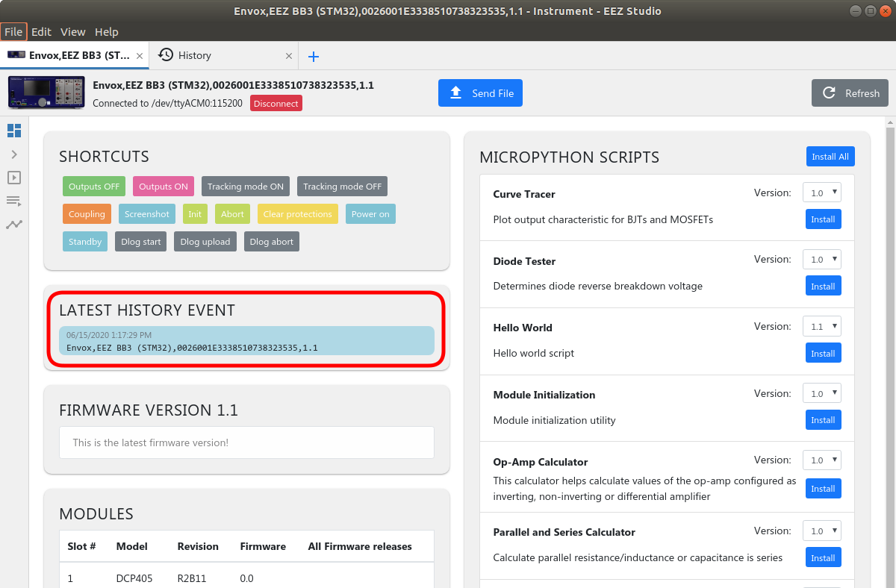The image size is (896, 588).
Task: Run the Outputs ON shortcut
Action: click(x=164, y=187)
